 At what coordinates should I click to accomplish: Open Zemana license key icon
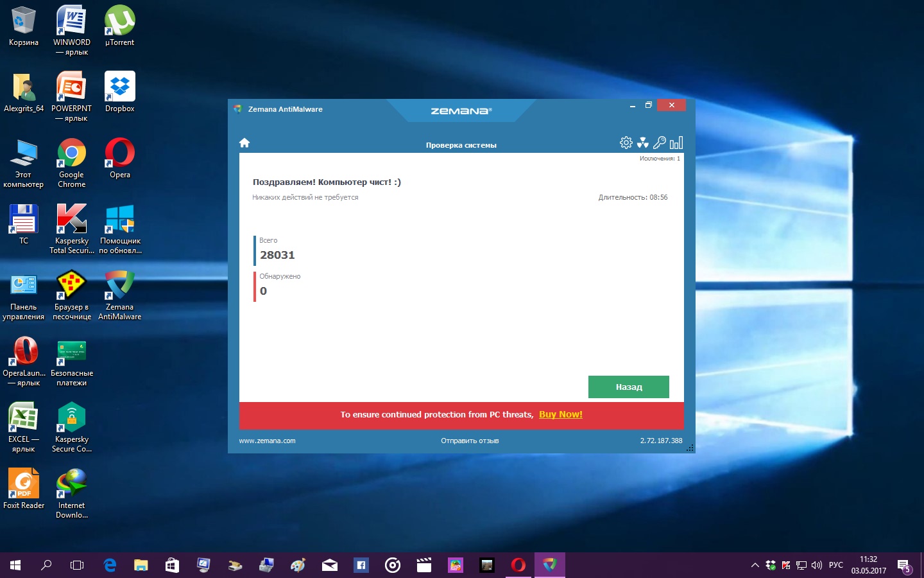click(x=660, y=143)
